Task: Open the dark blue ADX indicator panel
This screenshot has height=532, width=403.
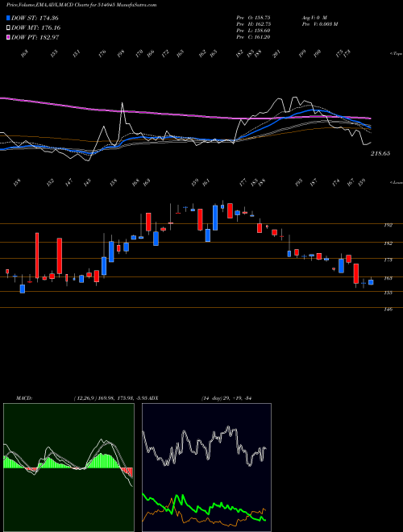Action: [x=206, y=468]
